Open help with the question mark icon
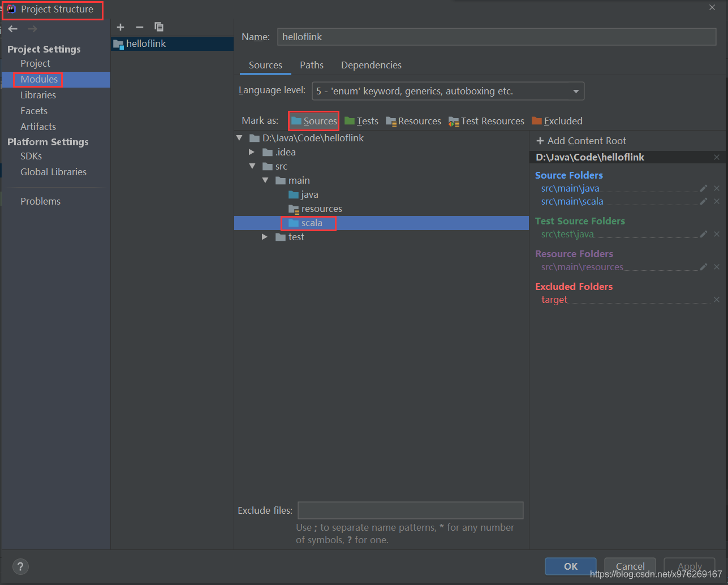 20,566
